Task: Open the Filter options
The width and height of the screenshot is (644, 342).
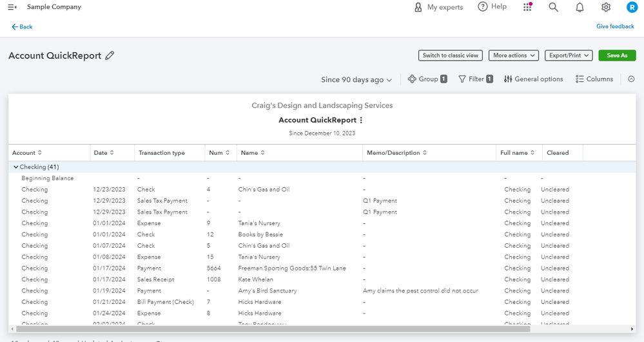Action: click(x=476, y=79)
